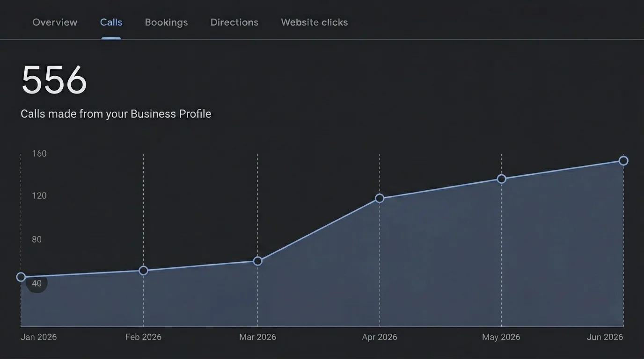
Task: Click the Mar 2026 axis label
Action: [x=257, y=337]
